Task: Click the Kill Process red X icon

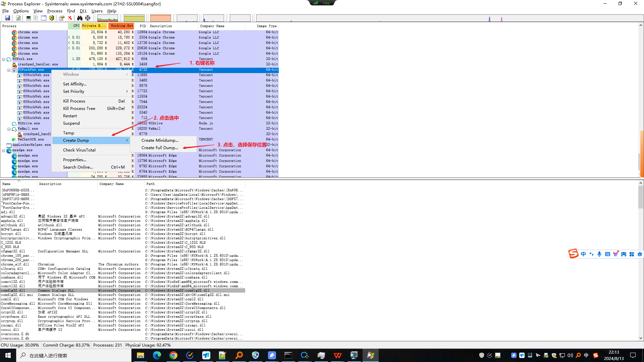Action: [70, 18]
